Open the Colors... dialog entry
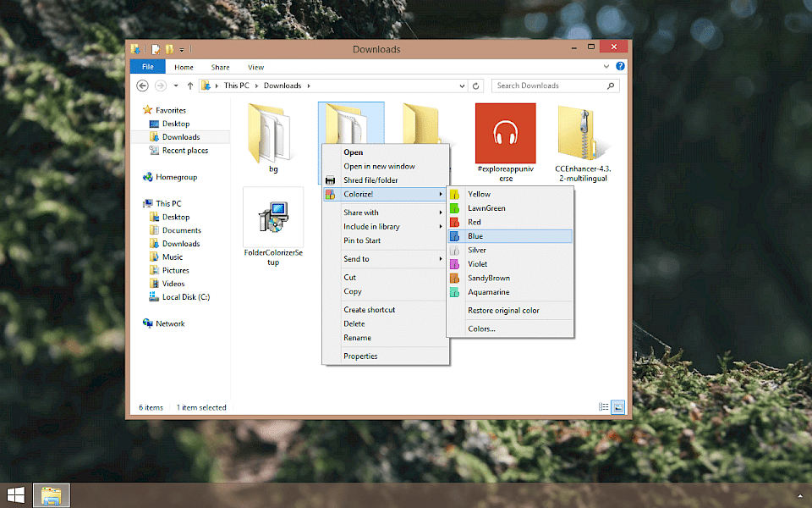Screen dimensions: 812x508 (x=510, y=329)
